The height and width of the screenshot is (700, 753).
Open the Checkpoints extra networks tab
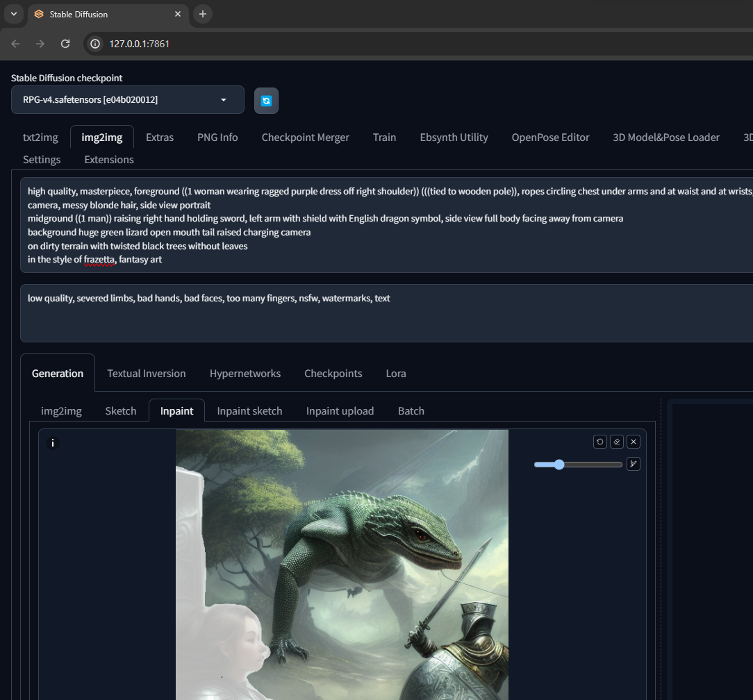[x=333, y=374]
